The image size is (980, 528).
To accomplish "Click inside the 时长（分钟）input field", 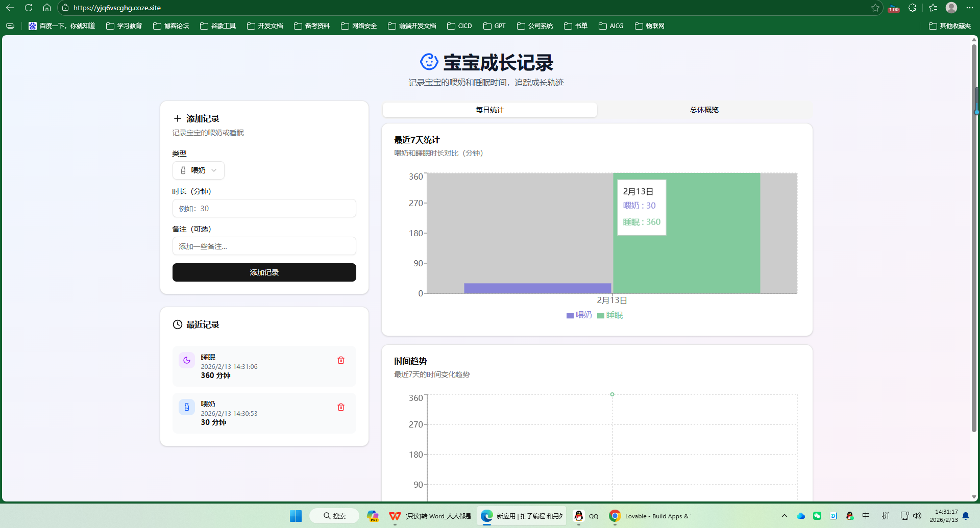I will coord(264,208).
